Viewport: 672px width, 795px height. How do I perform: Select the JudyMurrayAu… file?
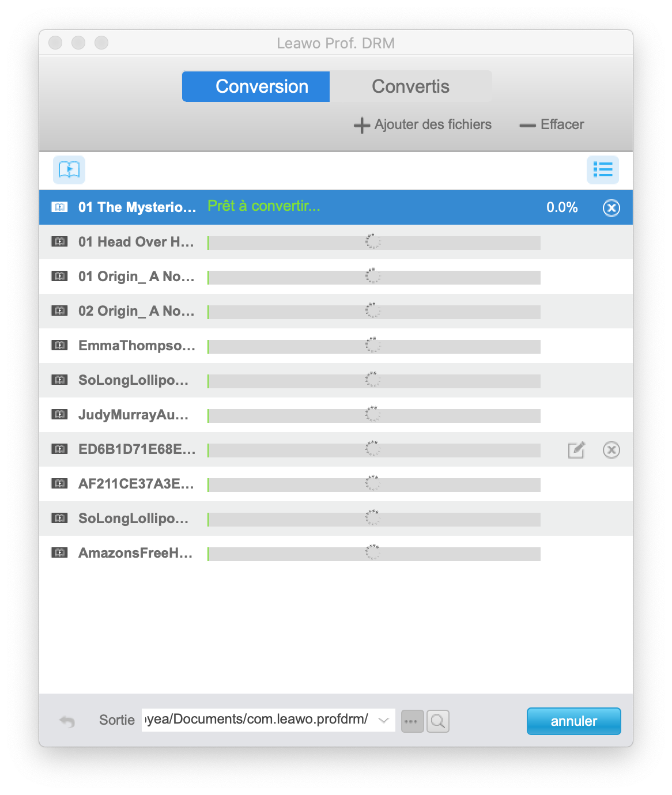pyautogui.click(x=336, y=415)
